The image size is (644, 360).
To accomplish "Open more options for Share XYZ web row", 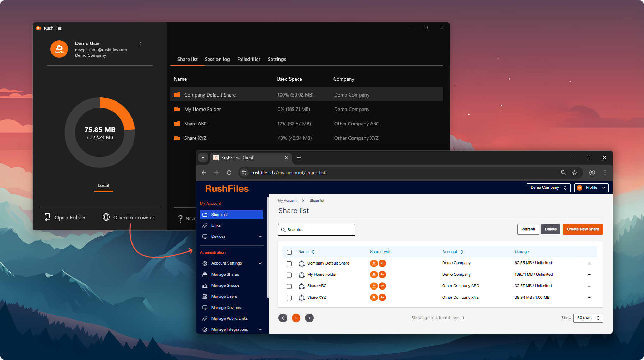I will (589, 298).
